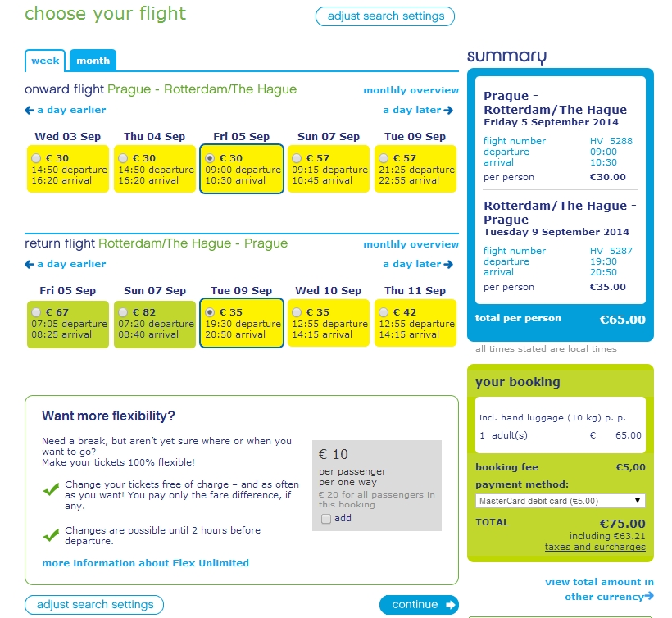The image size is (672, 618).
Task: Select onward flight Wed 03 Sep €30
Action: (34, 158)
